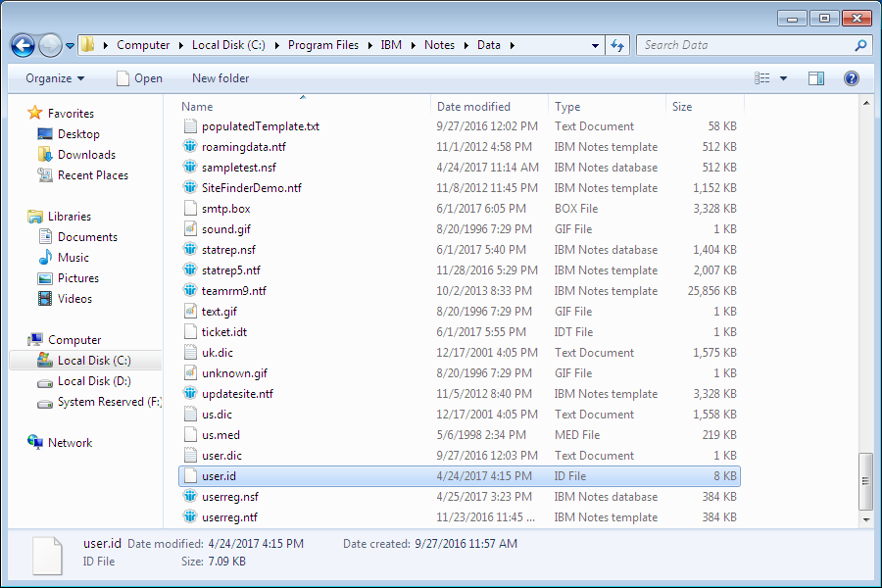Click the Search Data input field
This screenshot has height=588, width=882.
point(745,45)
